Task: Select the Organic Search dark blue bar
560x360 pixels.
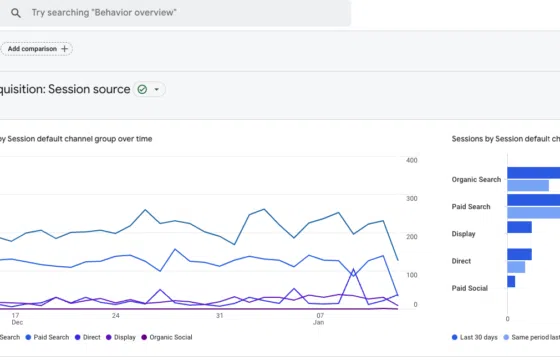Action: (x=534, y=173)
